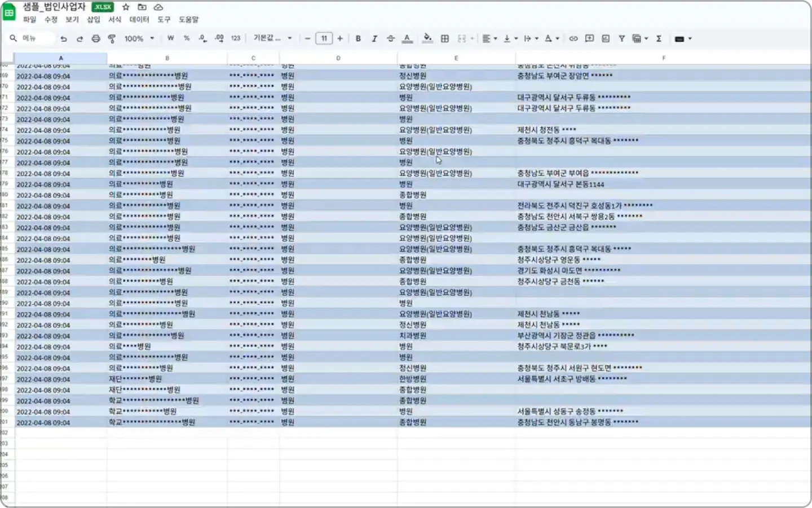Image resolution: width=812 pixels, height=508 pixels.
Task: Open the Google Sheets home icon
Action: [9, 12]
